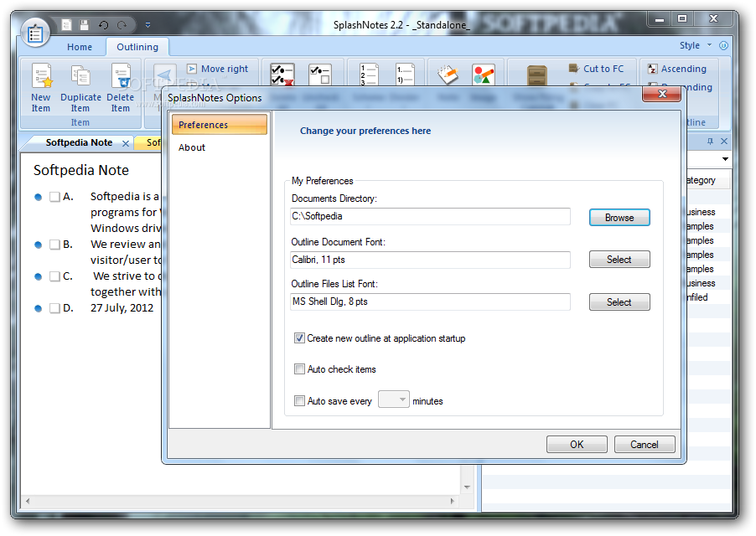Image resolution: width=756 pixels, height=536 pixels.
Task: Select the Outlining ribbon tab
Action: 137,47
